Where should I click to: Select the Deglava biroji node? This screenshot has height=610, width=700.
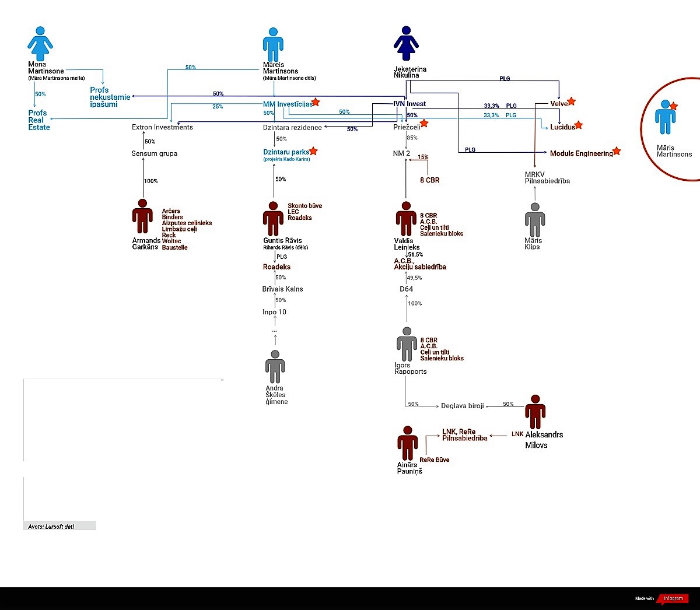pyautogui.click(x=463, y=406)
